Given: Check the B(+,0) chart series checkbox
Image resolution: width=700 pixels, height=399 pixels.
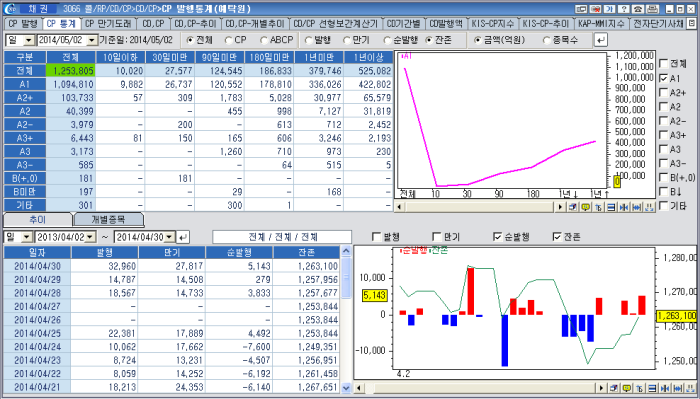Looking at the screenshot, I should coord(664,177).
